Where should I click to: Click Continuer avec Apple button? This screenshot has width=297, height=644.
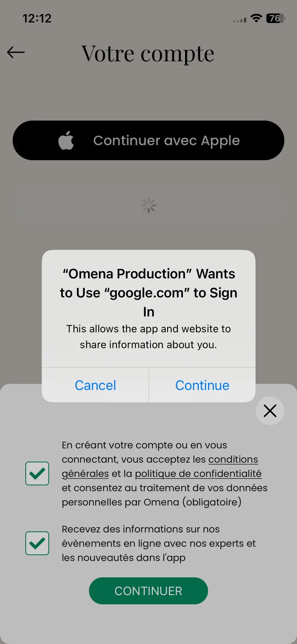pos(148,140)
